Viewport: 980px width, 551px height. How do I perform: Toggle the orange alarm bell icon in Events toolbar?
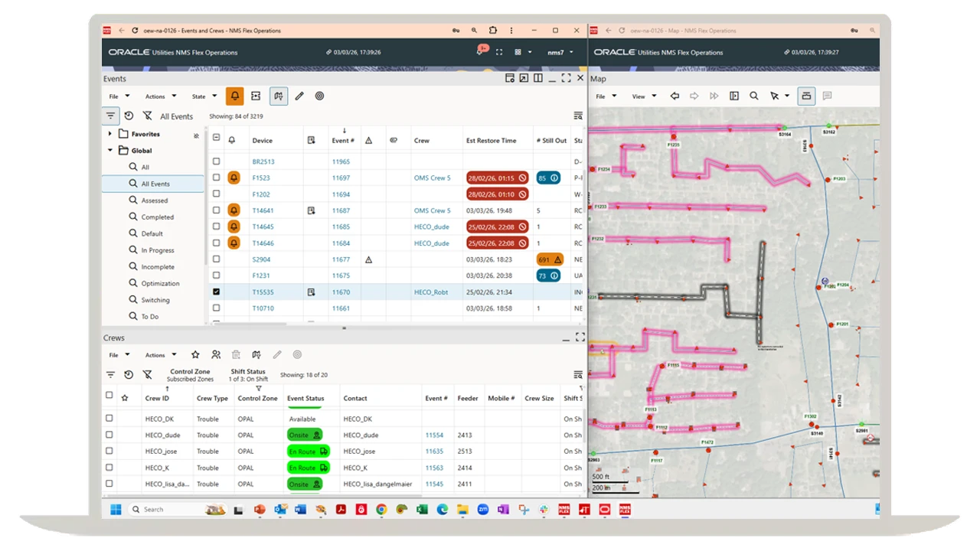[234, 96]
